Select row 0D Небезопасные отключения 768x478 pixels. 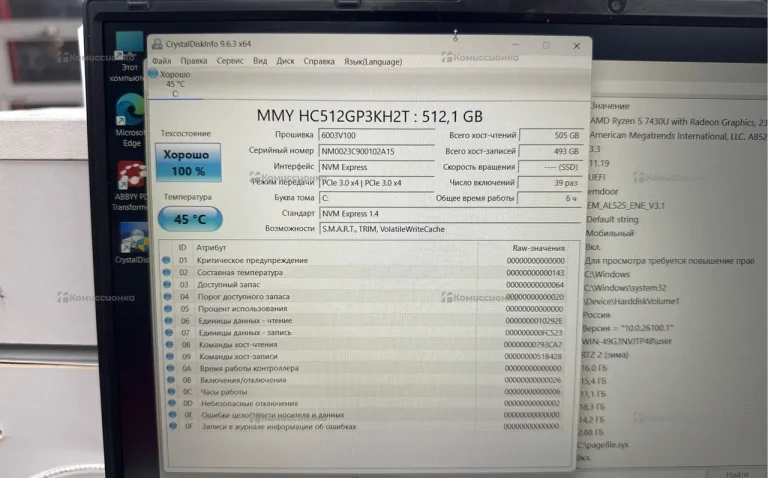(363, 403)
